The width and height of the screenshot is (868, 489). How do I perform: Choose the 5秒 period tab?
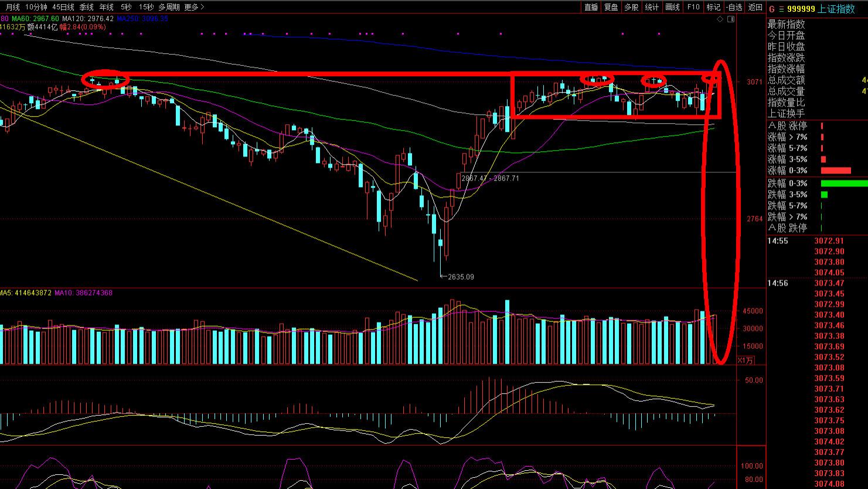(127, 7)
